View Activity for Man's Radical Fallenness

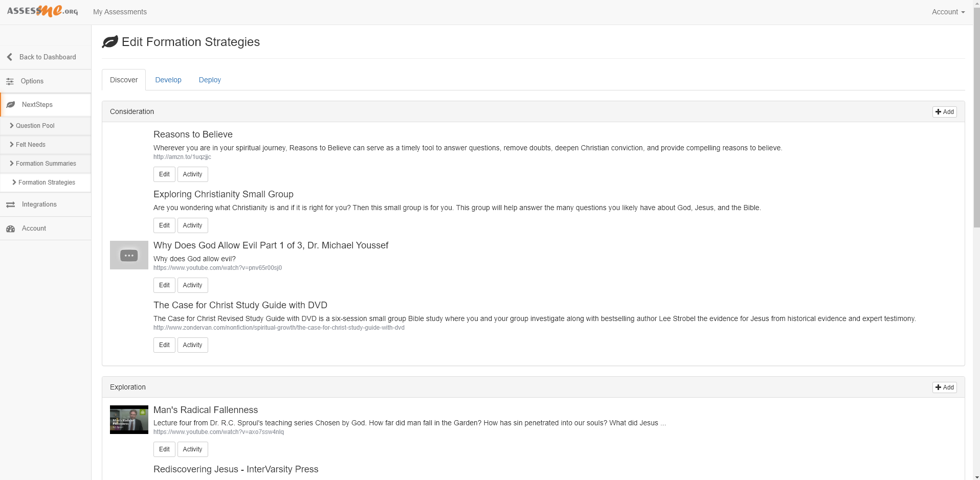click(x=192, y=449)
